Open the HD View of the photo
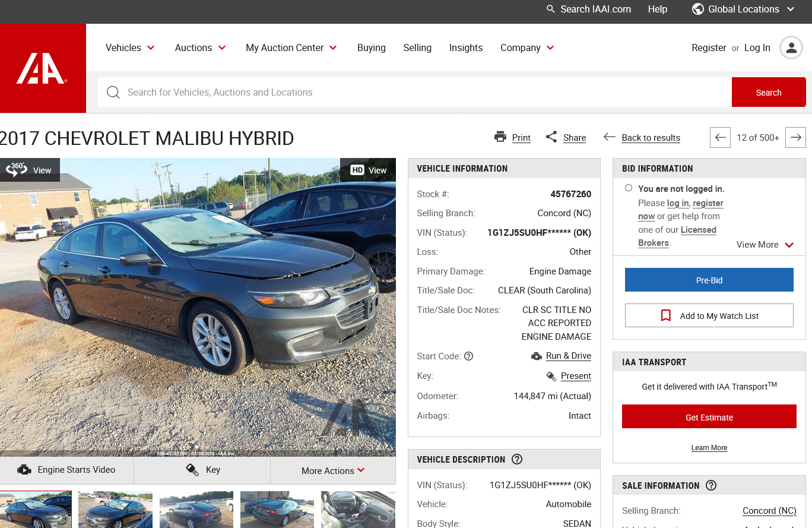The width and height of the screenshot is (812, 528). (368, 170)
